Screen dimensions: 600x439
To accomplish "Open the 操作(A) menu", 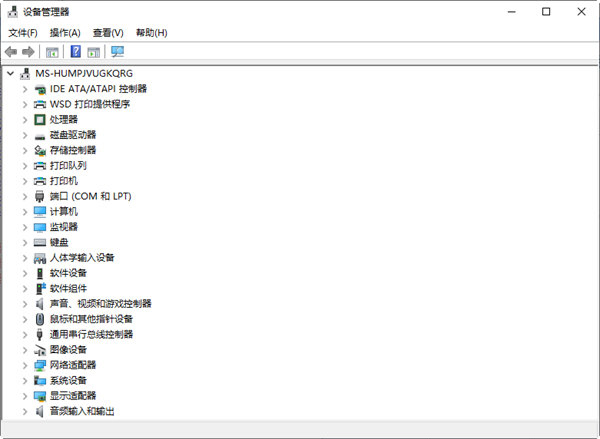I will [x=65, y=33].
